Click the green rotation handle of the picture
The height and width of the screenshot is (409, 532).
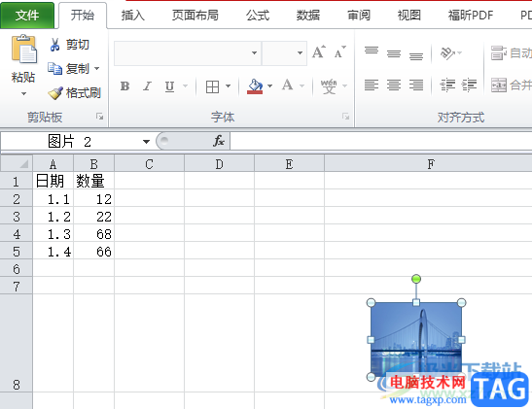pos(416,279)
